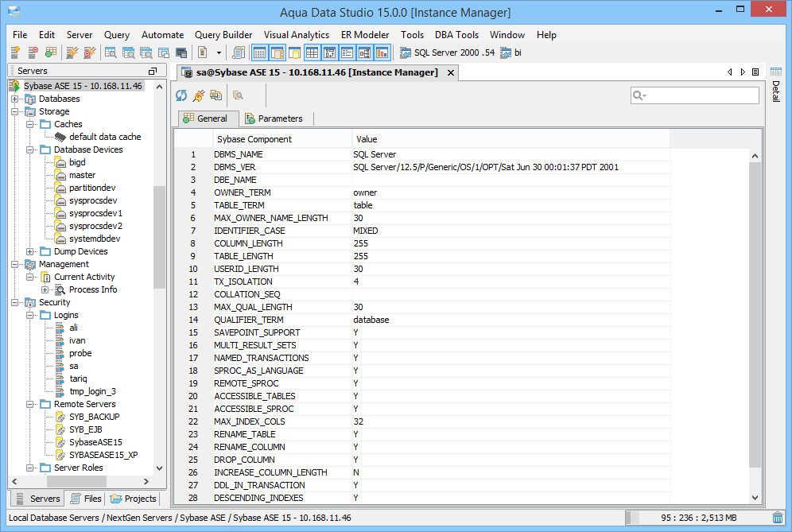Click the undock icon on the Servers panel header

153,71
